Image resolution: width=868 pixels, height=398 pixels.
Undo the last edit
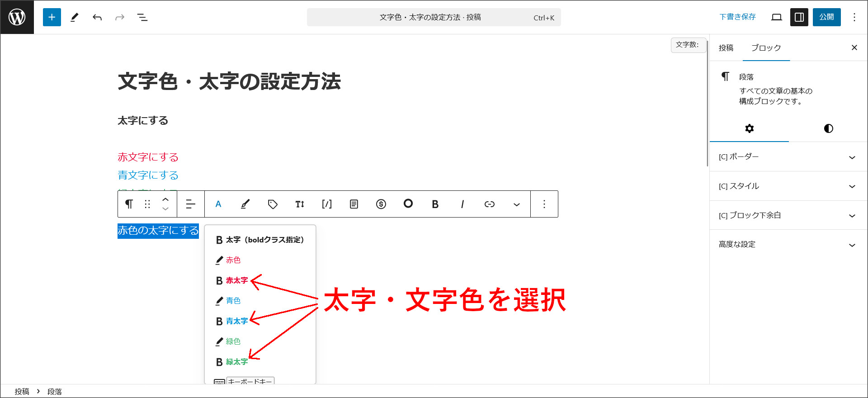pos(97,17)
